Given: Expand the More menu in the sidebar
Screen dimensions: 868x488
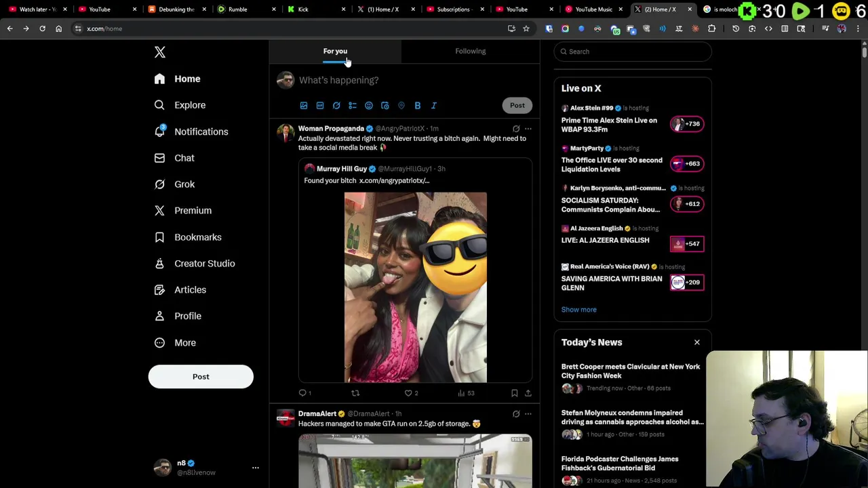Looking at the screenshot, I should (175, 343).
